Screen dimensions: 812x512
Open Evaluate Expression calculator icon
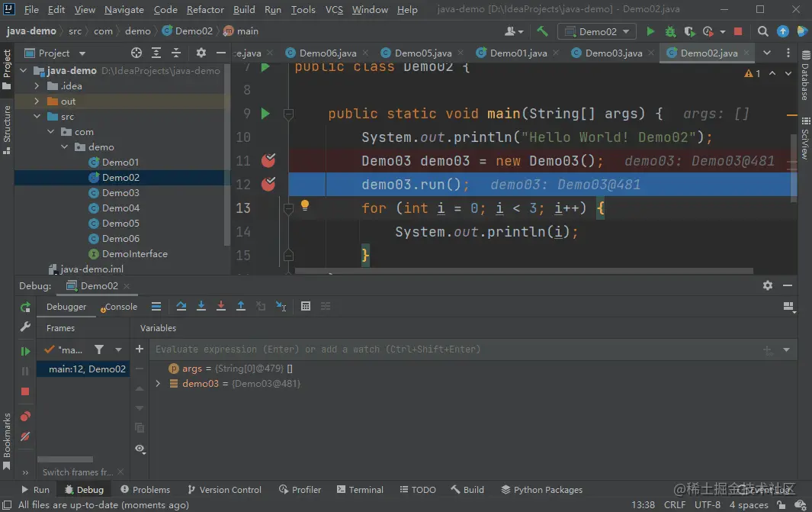click(306, 306)
